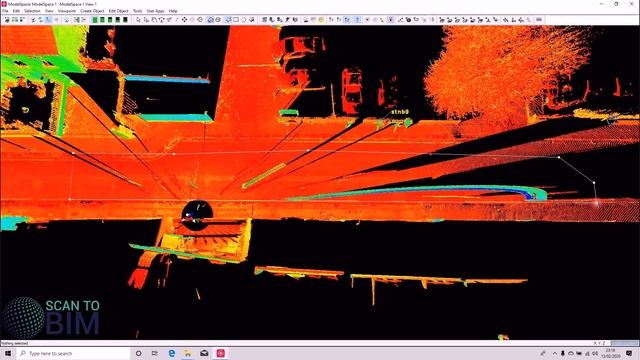This screenshot has height=360, width=640.
Task: Activate the Rectangle Fence mode icon
Action: (236, 20)
